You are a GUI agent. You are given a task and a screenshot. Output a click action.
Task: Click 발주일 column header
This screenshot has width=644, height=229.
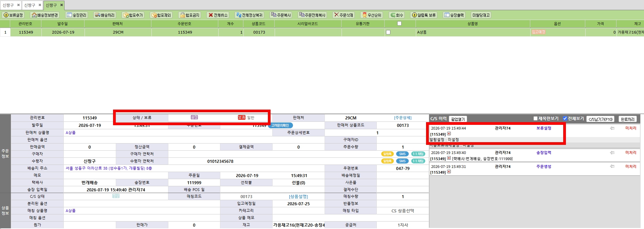click(x=63, y=24)
